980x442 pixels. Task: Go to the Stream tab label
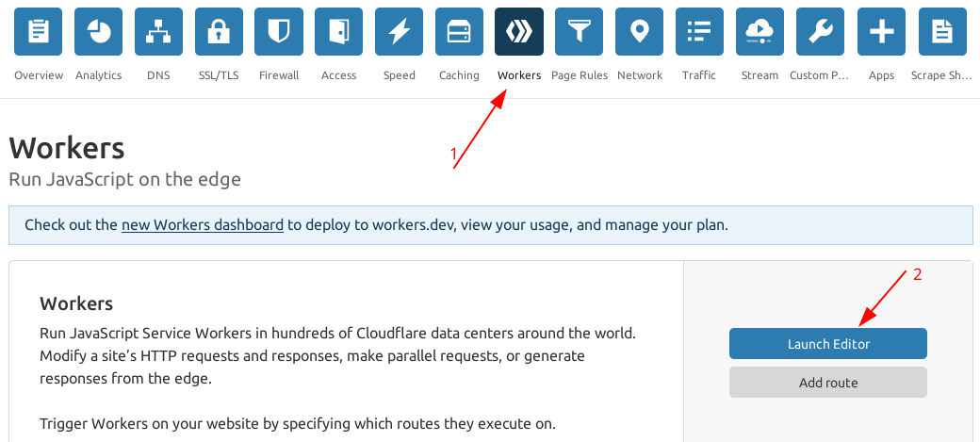(x=760, y=75)
